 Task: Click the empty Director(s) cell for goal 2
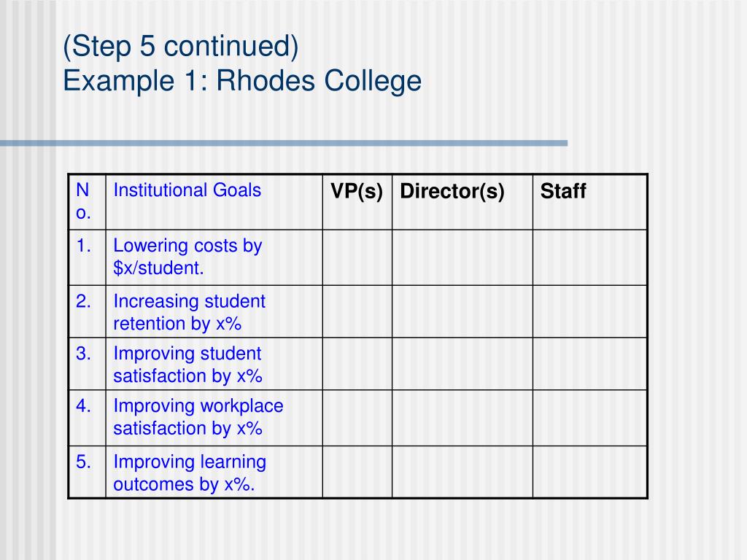(x=462, y=311)
